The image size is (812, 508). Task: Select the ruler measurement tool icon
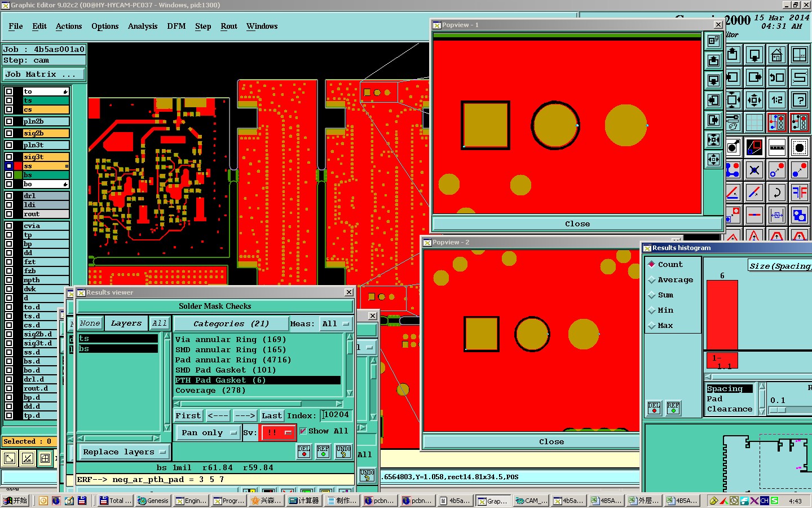[x=776, y=148]
